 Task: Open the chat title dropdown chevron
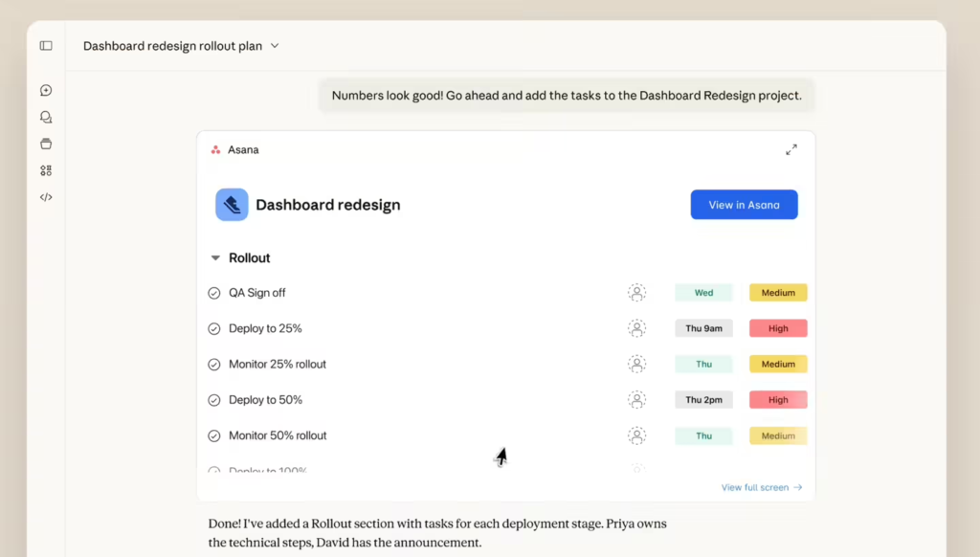click(x=275, y=46)
